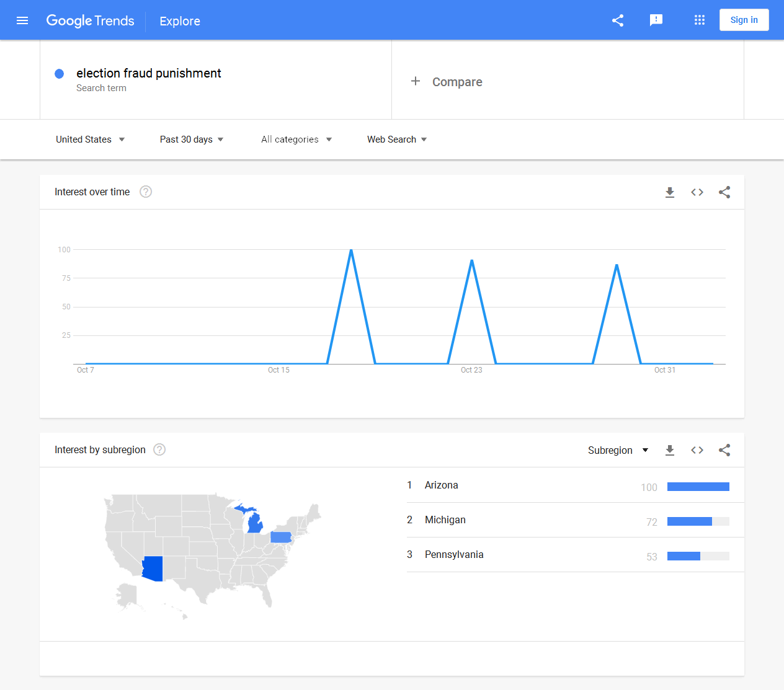Open the Past 30 days time filter
Screen dimensions: 784x690
click(x=191, y=139)
